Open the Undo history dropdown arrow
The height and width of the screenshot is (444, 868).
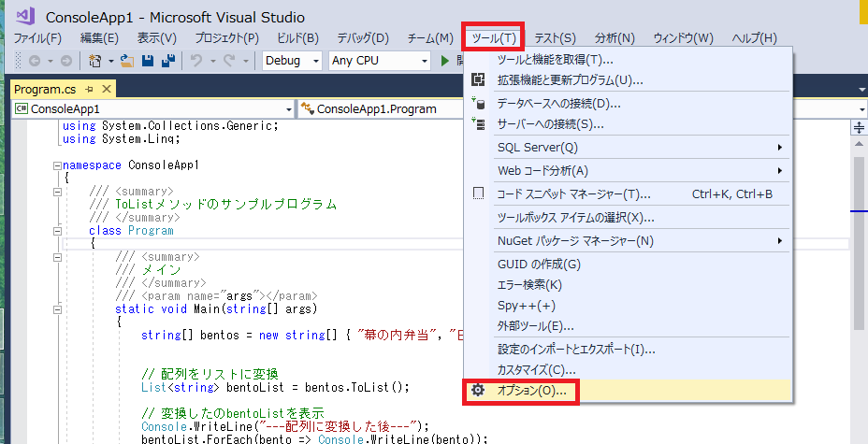tap(212, 62)
